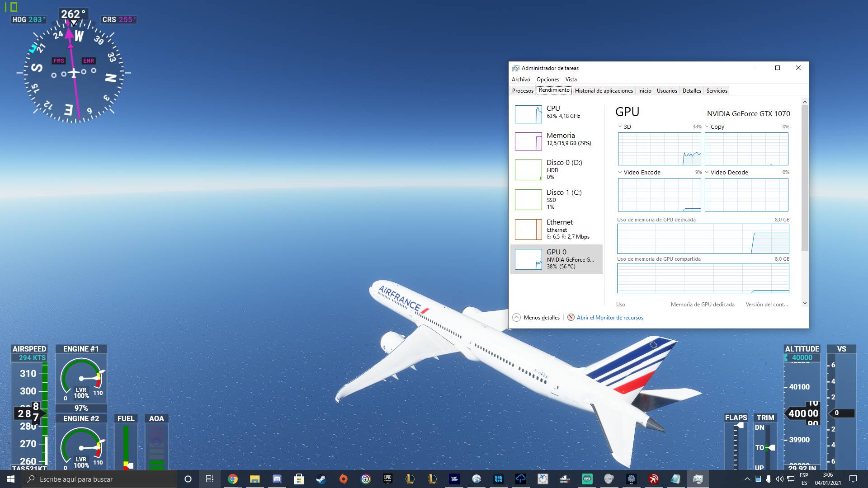The width and height of the screenshot is (868, 488).
Task: Launch Discord from the taskbar
Action: point(277,479)
